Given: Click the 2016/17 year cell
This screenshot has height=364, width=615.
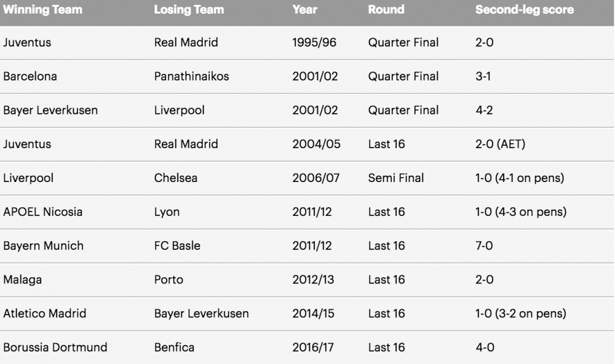Looking at the screenshot, I should 313,347.
